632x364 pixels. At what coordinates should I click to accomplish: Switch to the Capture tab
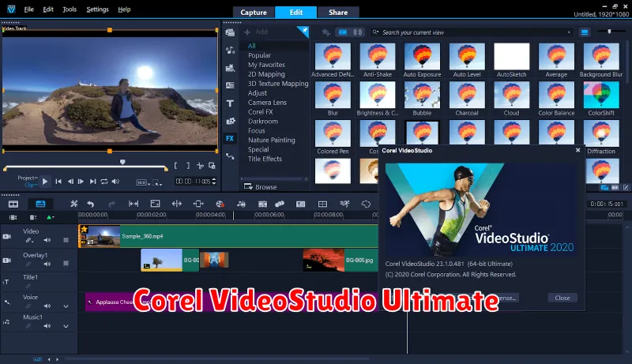click(254, 13)
